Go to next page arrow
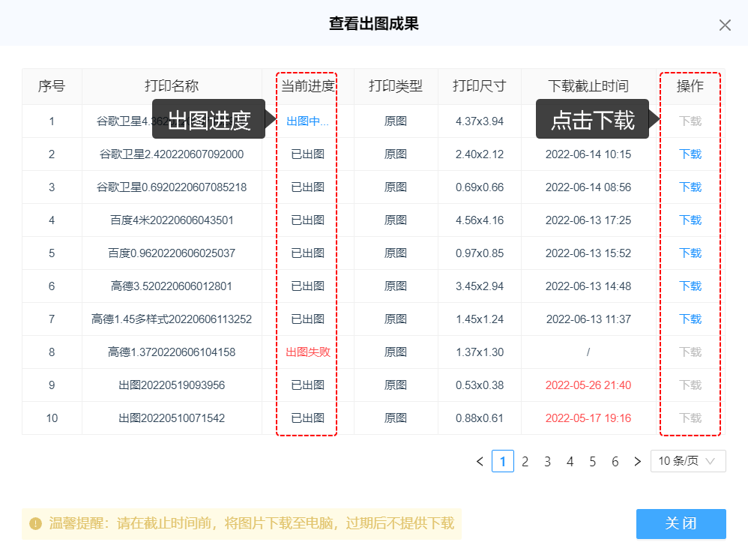This screenshot has height=560, width=748. pyautogui.click(x=637, y=461)
